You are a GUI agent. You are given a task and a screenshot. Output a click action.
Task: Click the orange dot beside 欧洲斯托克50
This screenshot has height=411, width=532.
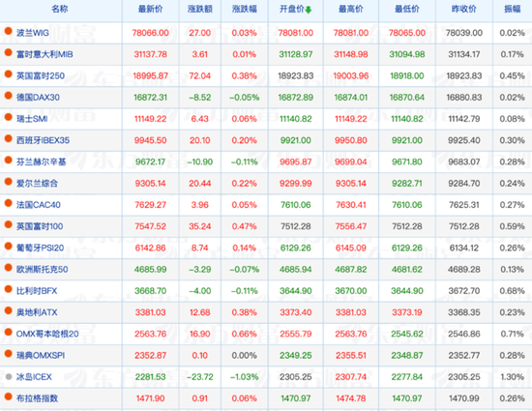click(9, 268)
